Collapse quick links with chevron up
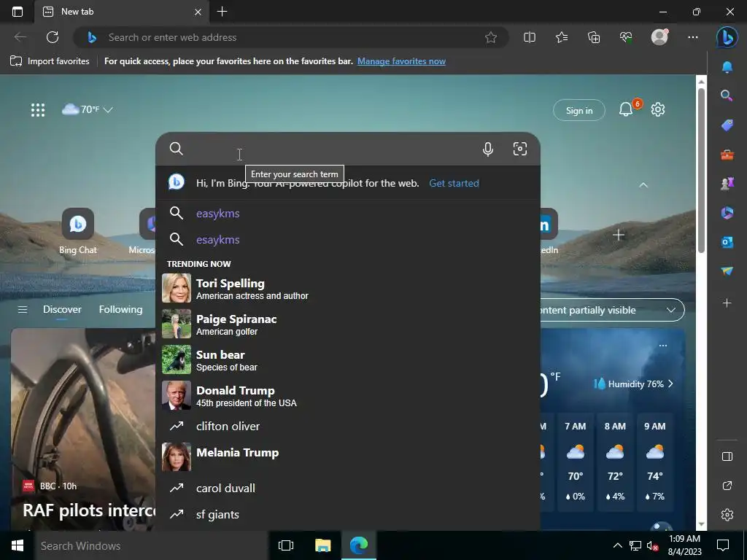 [643, 184]
